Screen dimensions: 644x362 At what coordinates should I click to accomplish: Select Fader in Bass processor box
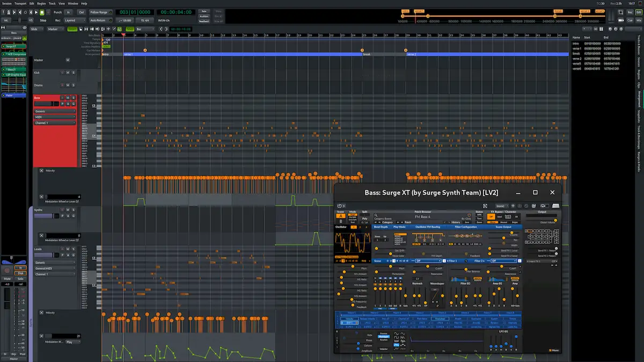[14, 95]
